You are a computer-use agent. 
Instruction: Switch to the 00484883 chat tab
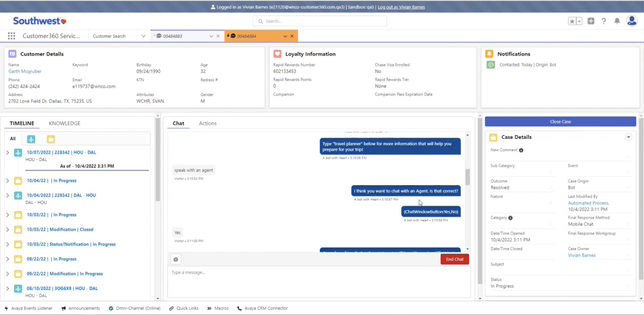coord(173,36)
